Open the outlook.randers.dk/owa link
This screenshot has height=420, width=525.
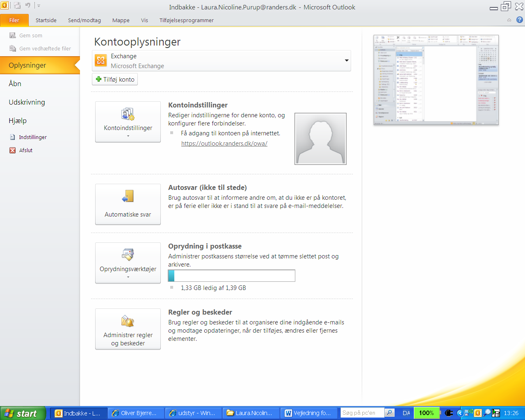coord(224,144)
